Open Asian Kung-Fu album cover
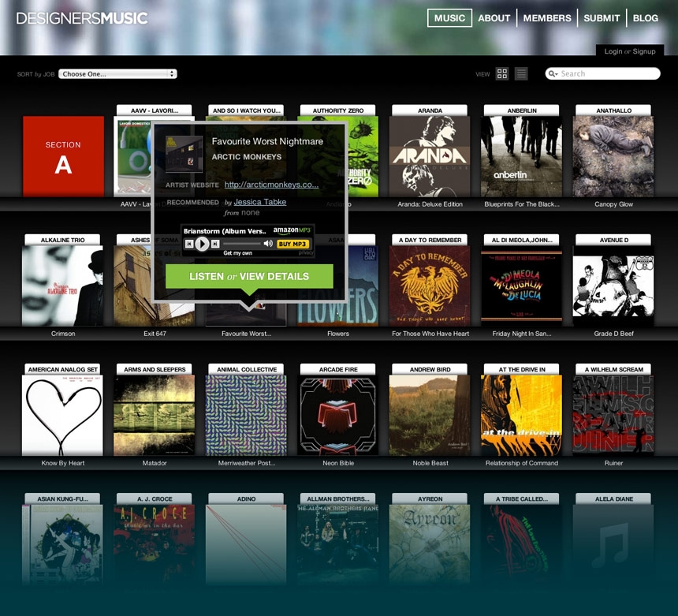This screenshot has height=616, width=678. (63, 545)
